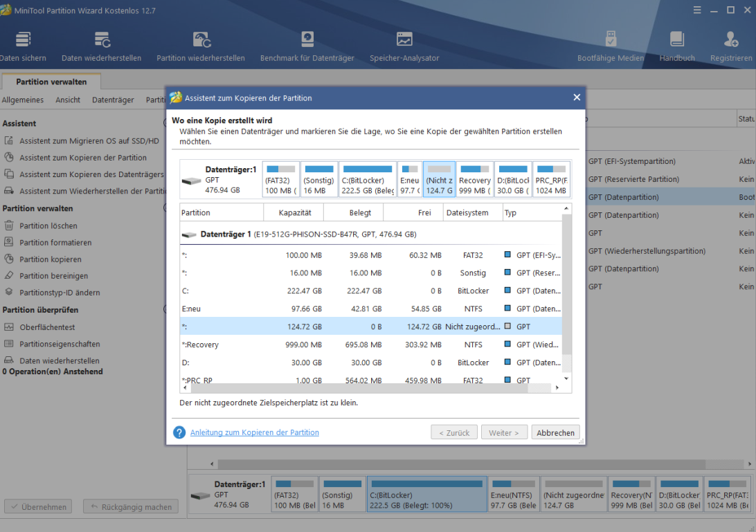The width and height of the screenshot is (756, 532).
Task: Click dialog list scroll-up arrow
Action: (566, 209)
